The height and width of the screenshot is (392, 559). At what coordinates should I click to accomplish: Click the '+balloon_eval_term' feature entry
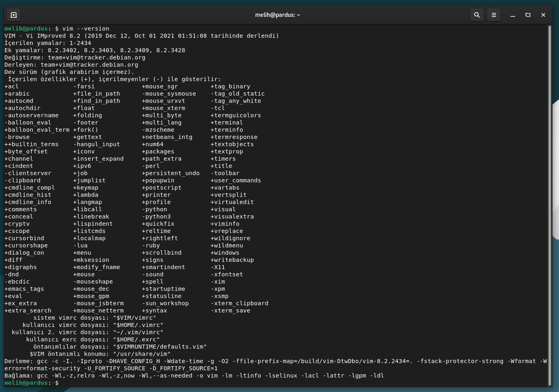tap(37, 130)
